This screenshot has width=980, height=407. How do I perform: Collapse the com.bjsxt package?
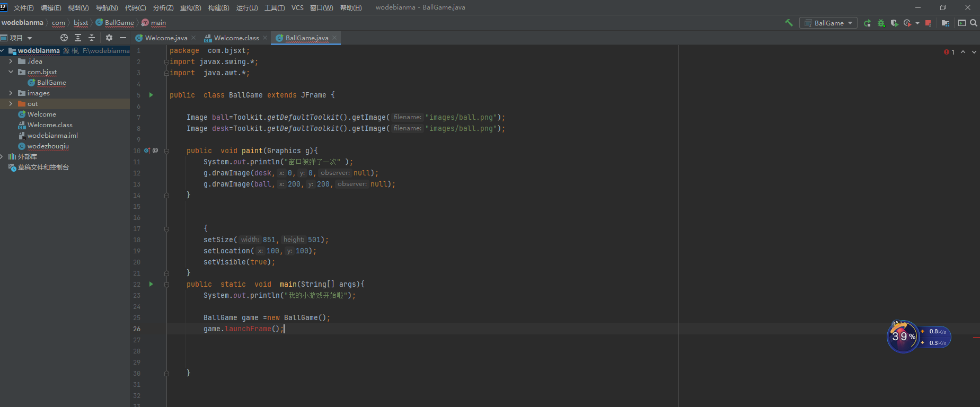coord(11,72)
